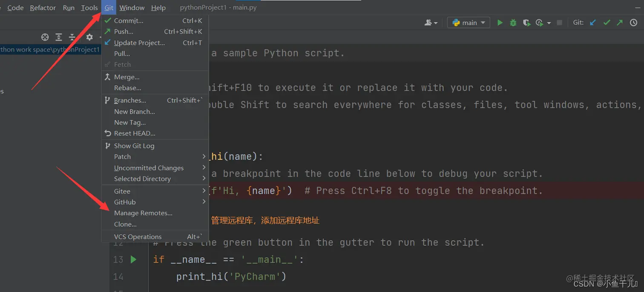Show Git history clock icon in toolbar

[634, 23]
